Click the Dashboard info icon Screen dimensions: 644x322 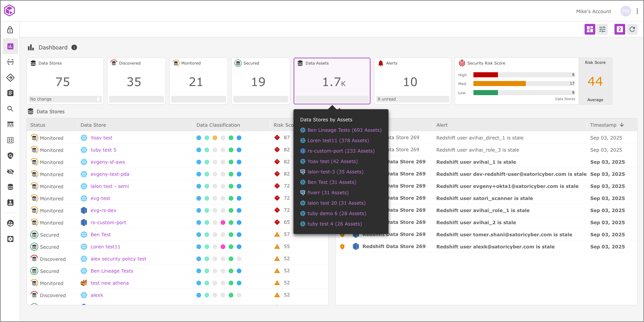click(74, 47)
